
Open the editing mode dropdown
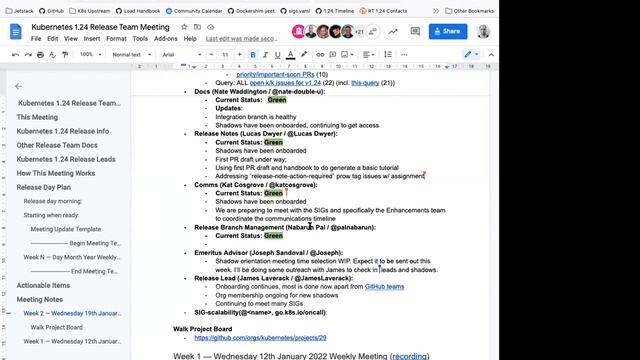click(x=471, y=55)
